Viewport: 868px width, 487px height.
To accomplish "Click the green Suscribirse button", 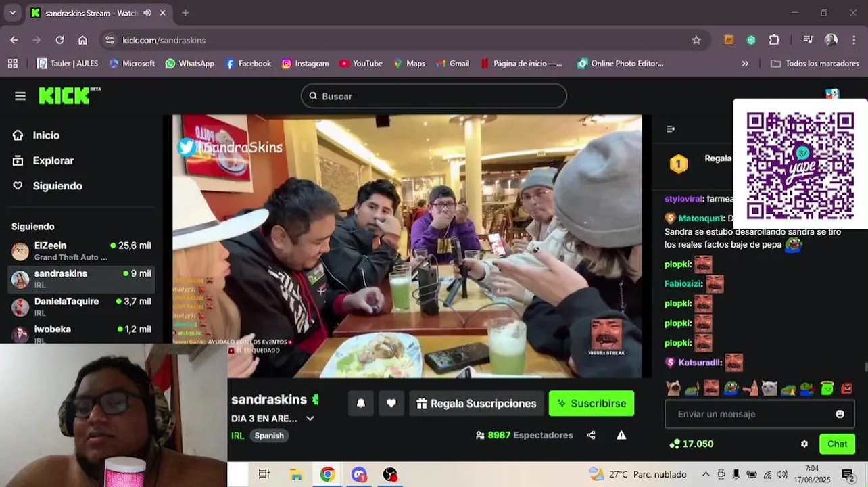I will 592,403.
